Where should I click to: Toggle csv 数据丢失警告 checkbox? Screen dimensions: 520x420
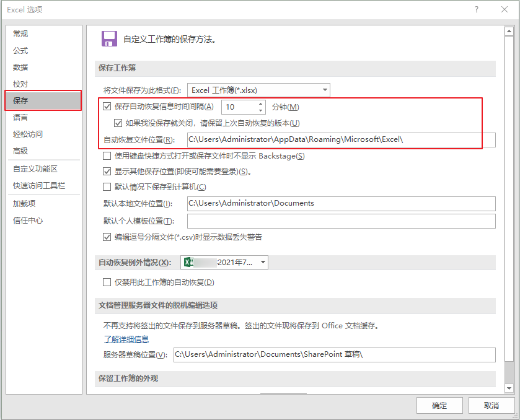pyautogui.click(x=107, y=237)
